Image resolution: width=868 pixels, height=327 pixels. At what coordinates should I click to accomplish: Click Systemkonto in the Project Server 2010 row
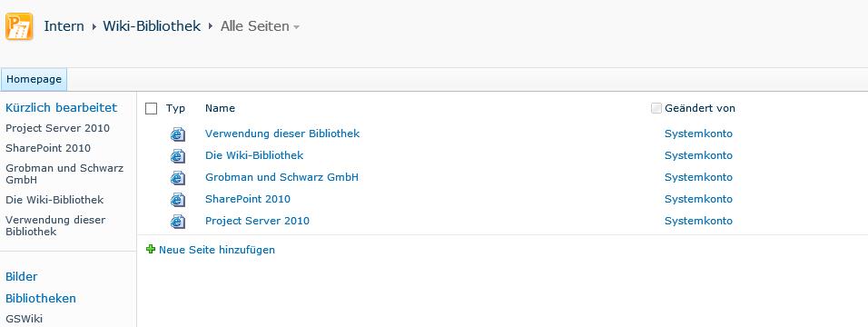[698, 221]
